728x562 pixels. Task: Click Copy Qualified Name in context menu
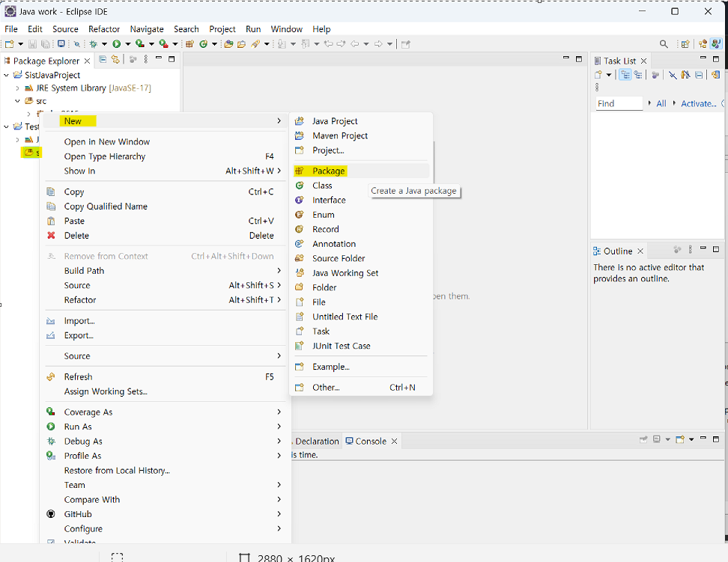[x=165, y=206]
